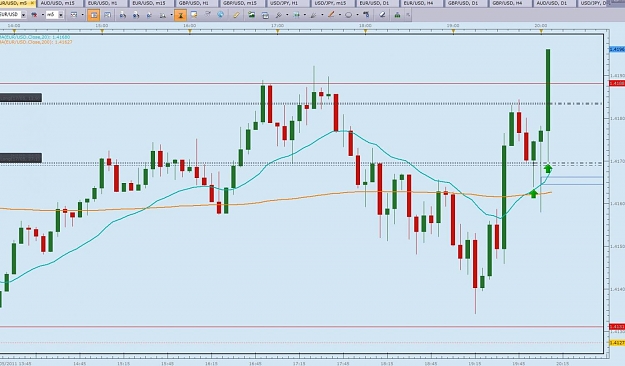Click the green indicator add icon
This screenshot has width=625, height=366.
pos(297,15)
